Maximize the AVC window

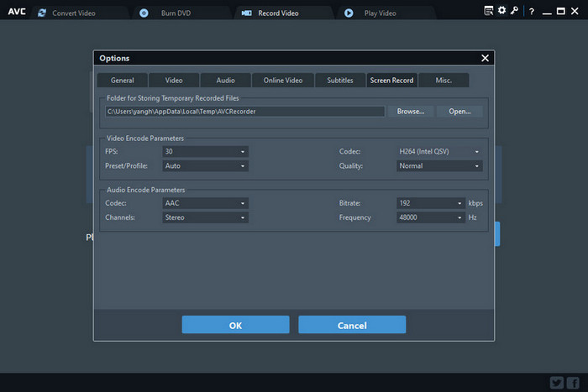[560, 11]
